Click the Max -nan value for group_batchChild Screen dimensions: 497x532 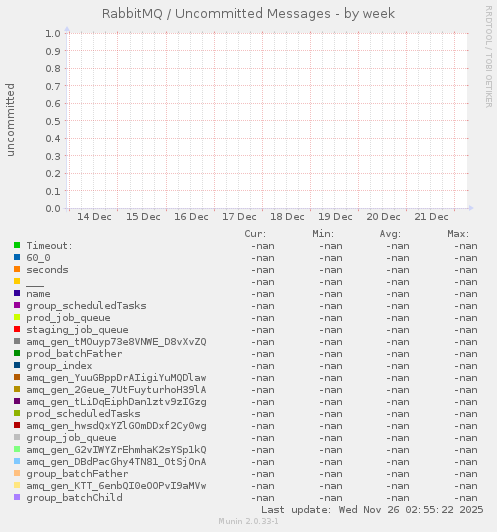tap(466, 498)
